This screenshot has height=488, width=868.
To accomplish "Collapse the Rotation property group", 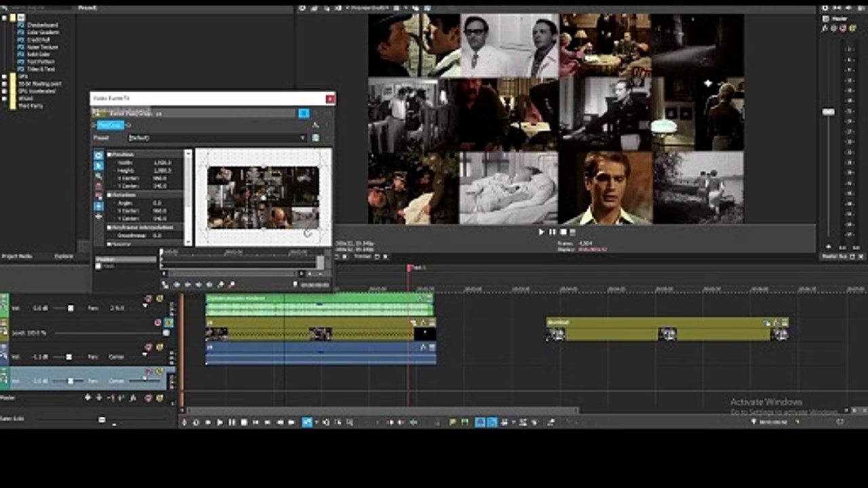I will [109, 195].
